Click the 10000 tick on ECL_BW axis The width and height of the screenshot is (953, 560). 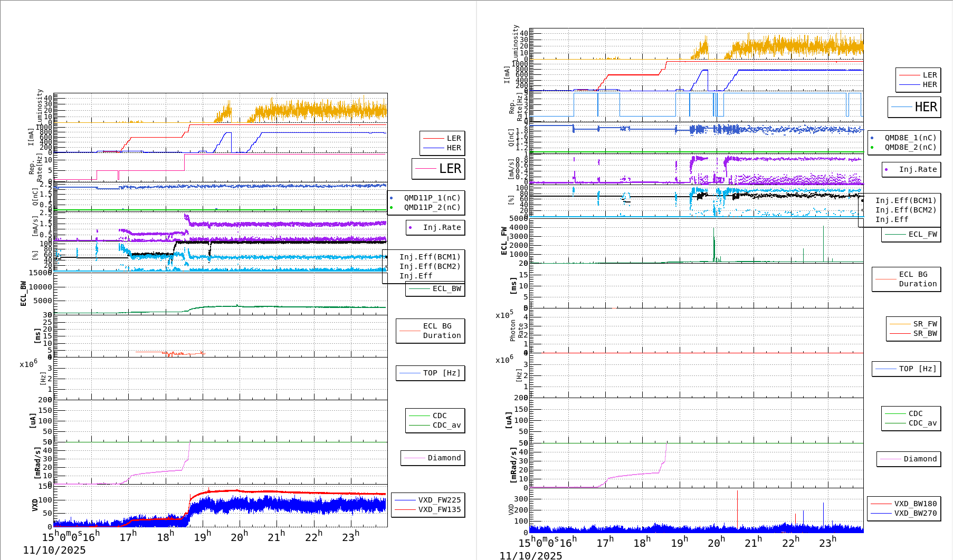click(40, 287)
